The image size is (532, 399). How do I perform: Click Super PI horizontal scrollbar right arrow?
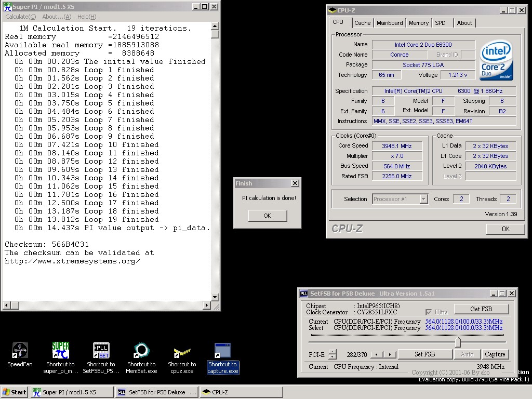[x=207, y=305]
